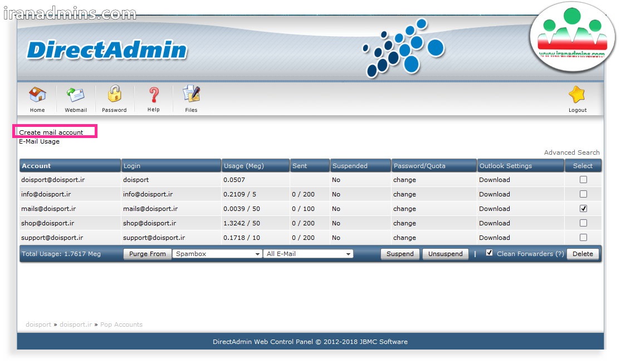Download Outlook settings for support@doisport.ir
Screen dimensions: 621x364
[x=494, y=238]
